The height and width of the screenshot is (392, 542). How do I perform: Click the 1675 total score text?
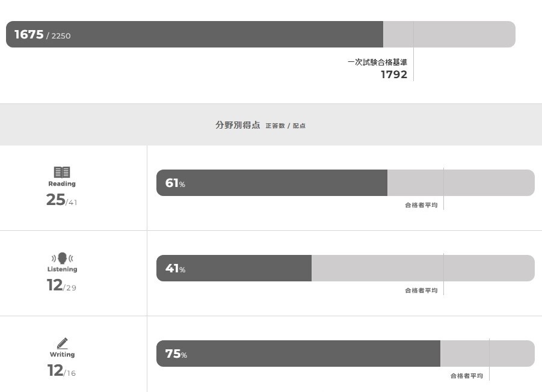(29, 35)
